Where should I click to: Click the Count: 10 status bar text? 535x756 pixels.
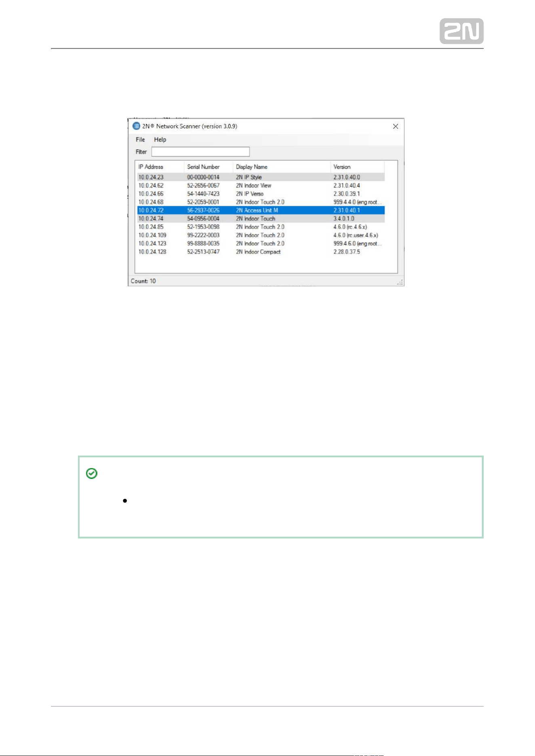click(x=143, y=281)
